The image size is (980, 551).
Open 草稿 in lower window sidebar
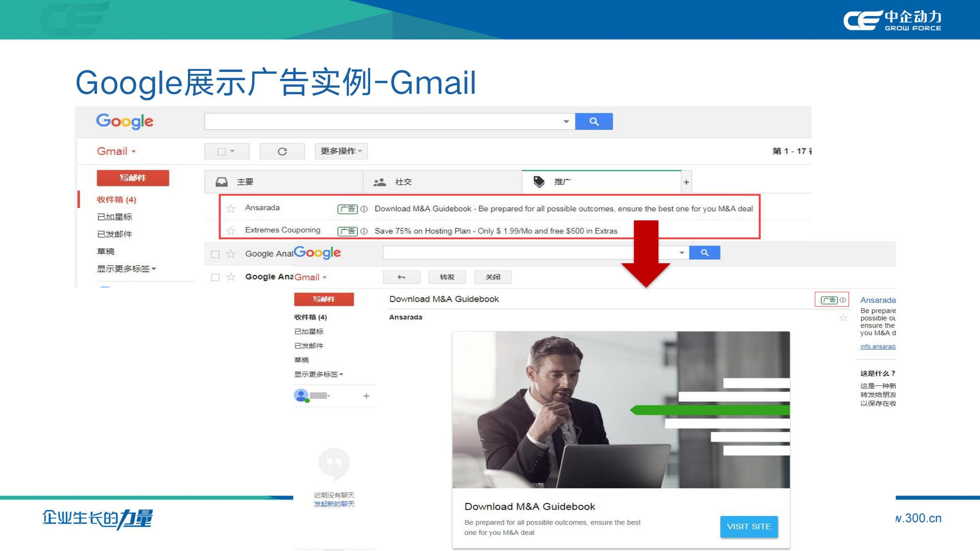(x=301, y=360)
